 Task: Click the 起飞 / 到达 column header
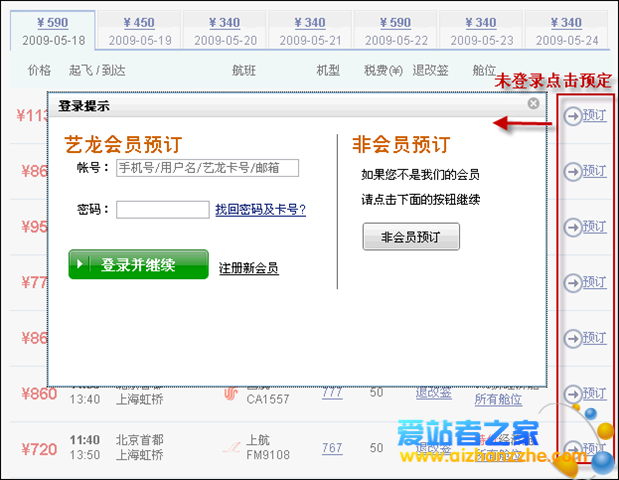tap(97, 70)
